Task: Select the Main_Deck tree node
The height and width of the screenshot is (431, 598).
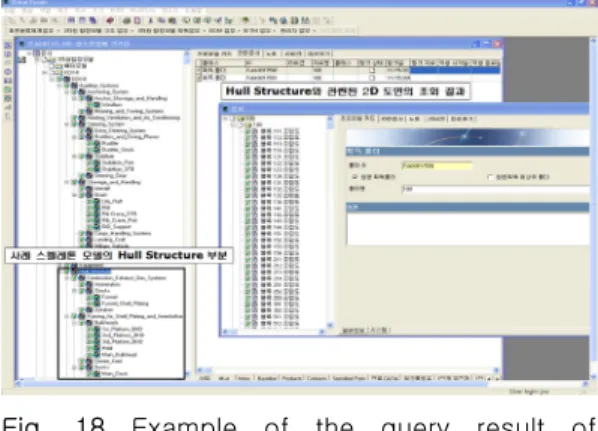Action: click(x=114, y=374)
